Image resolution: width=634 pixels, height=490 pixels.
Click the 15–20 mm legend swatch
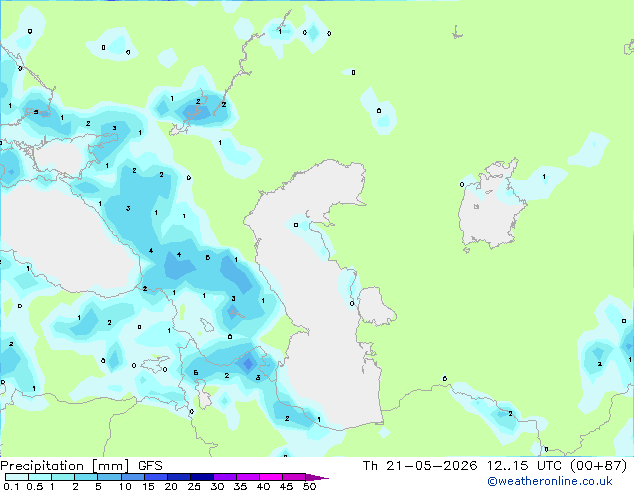(156, 477)
